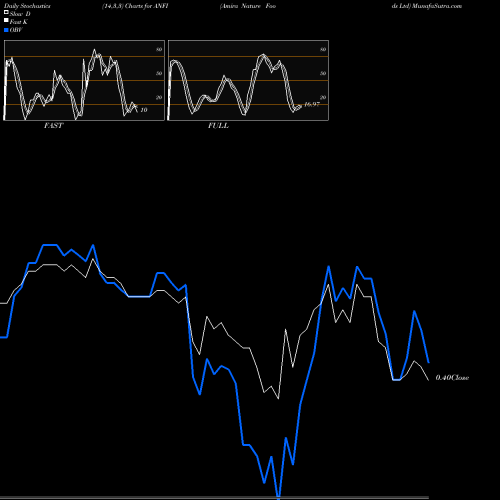500x500 pixels.
Task: Click the '20' axis label in FULL chart
Action: [323, 97]
